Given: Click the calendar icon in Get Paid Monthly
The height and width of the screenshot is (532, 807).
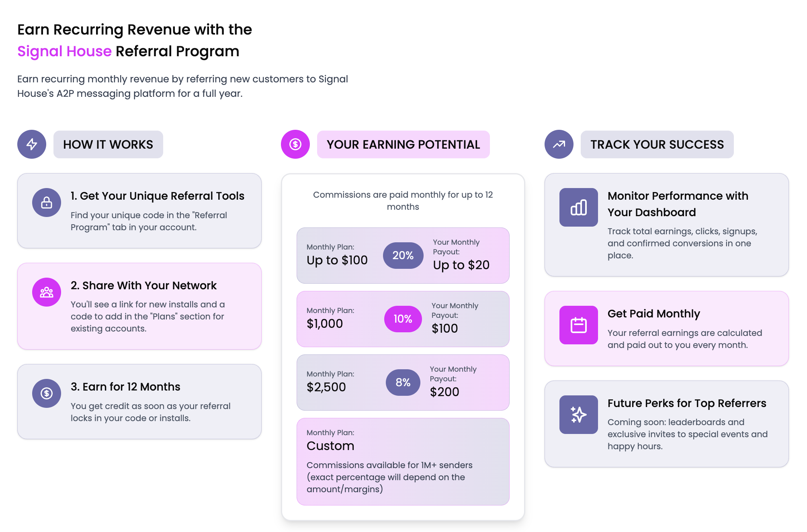Looking at the screenshot, I should tap(579, 325).
